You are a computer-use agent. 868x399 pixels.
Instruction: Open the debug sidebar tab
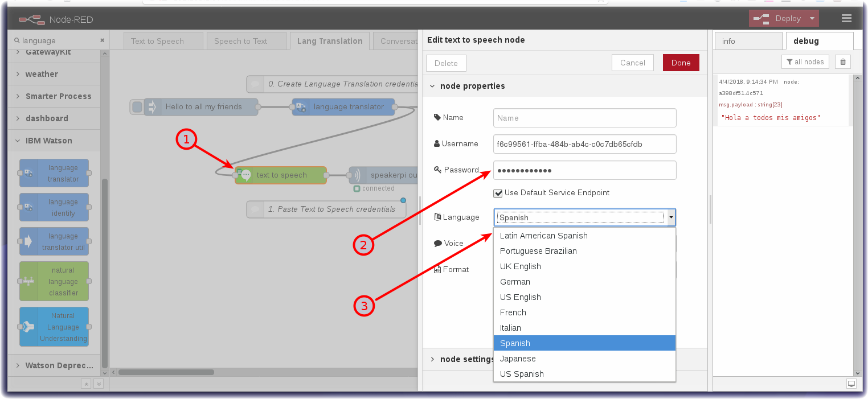[820, 41]
